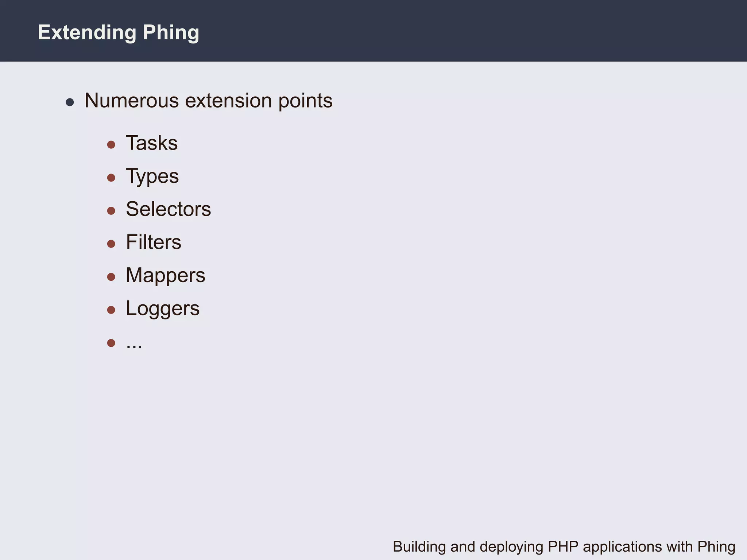Click the red bullet beside 'Loggers'

point(111,310)
